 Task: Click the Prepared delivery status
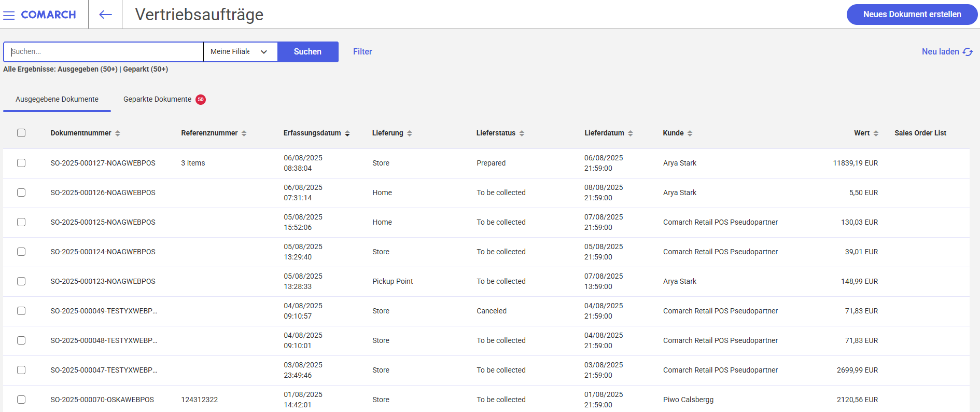pos(491,163)
